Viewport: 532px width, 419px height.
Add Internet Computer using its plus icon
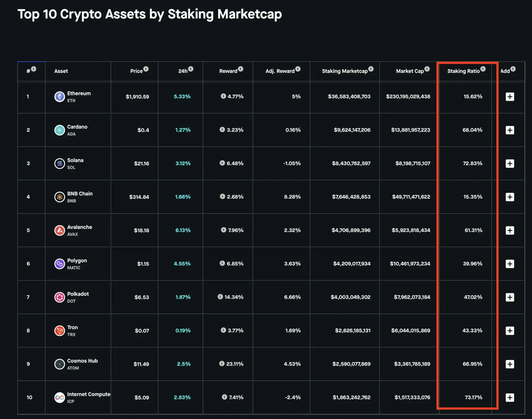coord(510,398)
